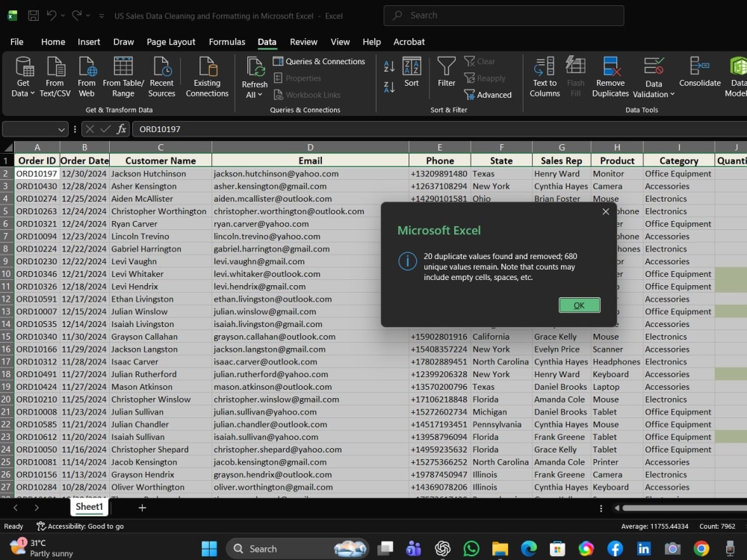This screenshot has height=560, width=747.
Task: Click the horizontal scrollbar left arrow
Action: click(617, 508)
